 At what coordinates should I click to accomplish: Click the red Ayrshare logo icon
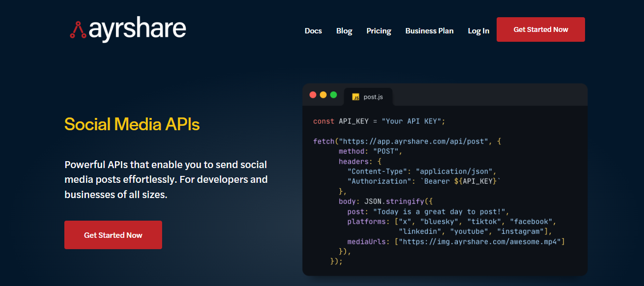click(78, 30)
